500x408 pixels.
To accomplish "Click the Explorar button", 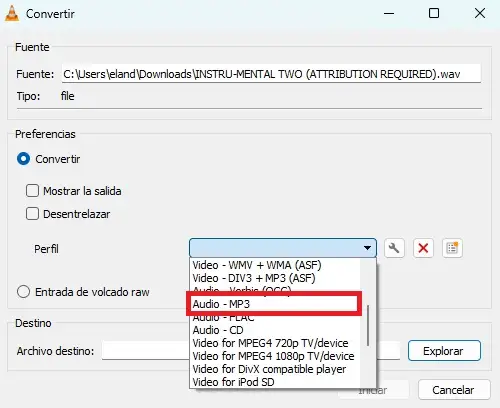I will (x=444, y=351).
